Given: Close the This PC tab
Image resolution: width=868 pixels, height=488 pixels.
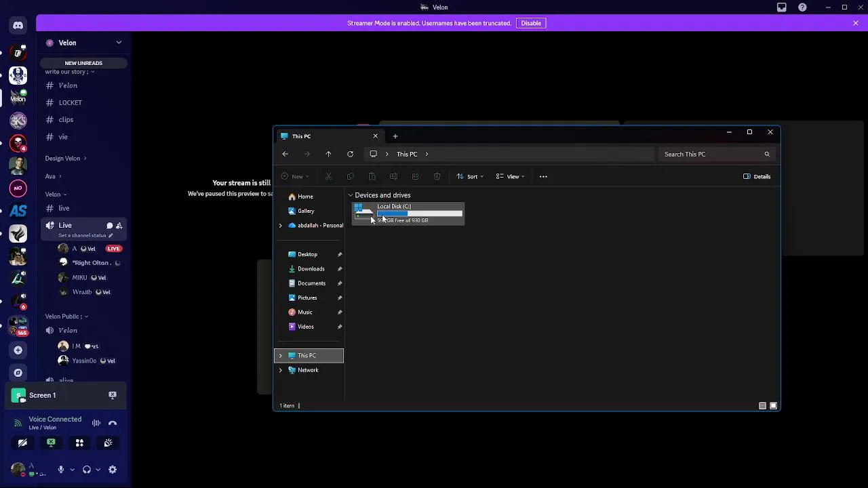Looking at the screenshot, I should [375, 136].
